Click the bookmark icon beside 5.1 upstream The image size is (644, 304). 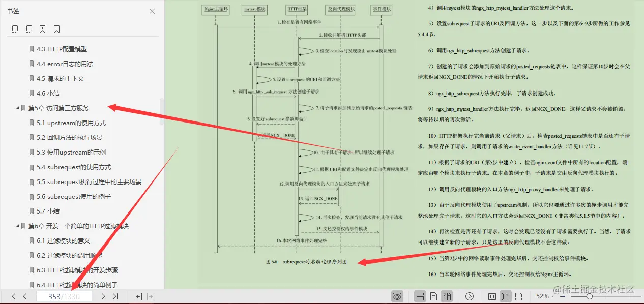(32, 123)
